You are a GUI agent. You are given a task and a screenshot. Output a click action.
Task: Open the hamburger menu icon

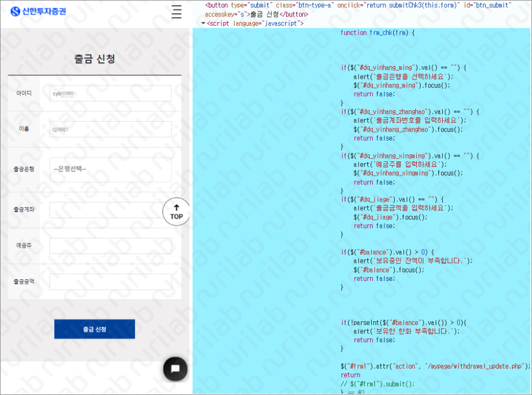coord(176,12)
